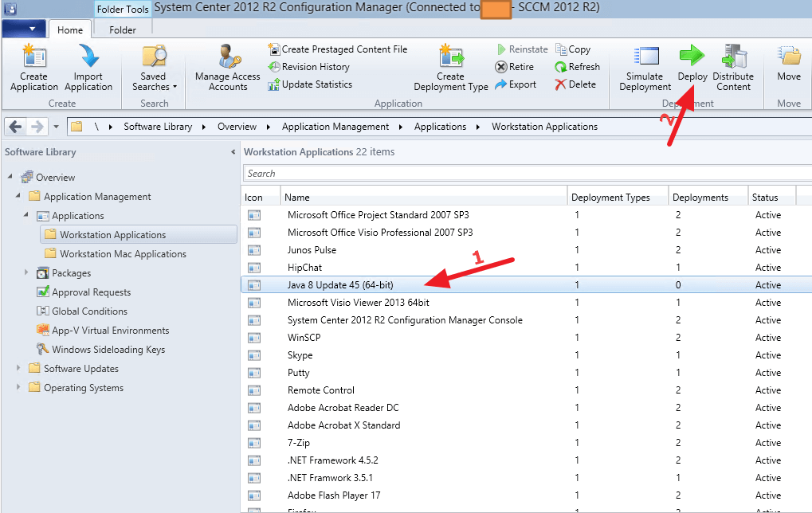Click Create Prestaged Content File
The height and width of the screenshot is (513, 812).
(338, 49)
